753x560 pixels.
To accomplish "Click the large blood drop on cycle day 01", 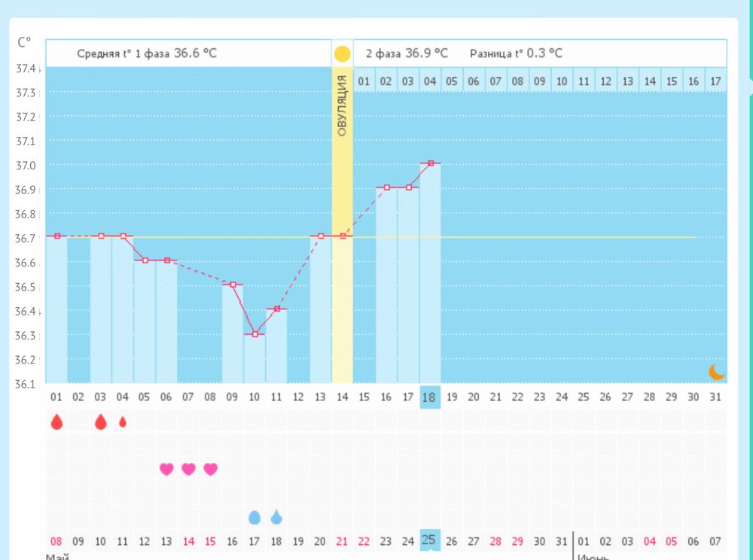I will 56,422.
